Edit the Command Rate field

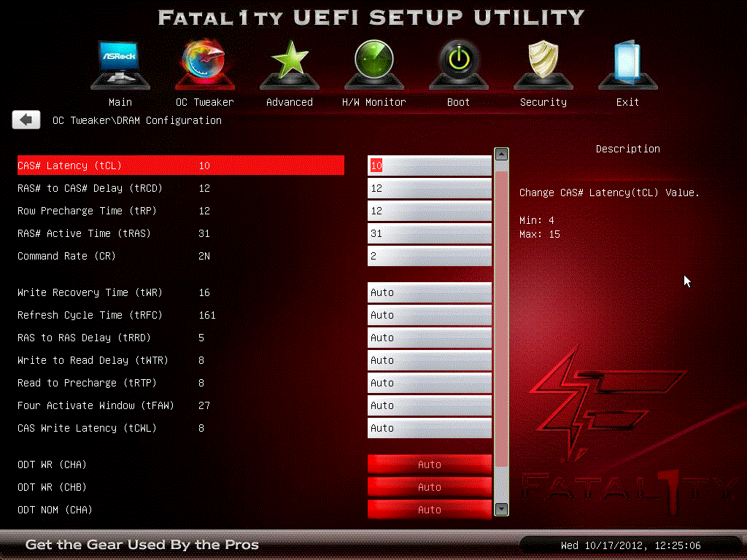(429, 256)
